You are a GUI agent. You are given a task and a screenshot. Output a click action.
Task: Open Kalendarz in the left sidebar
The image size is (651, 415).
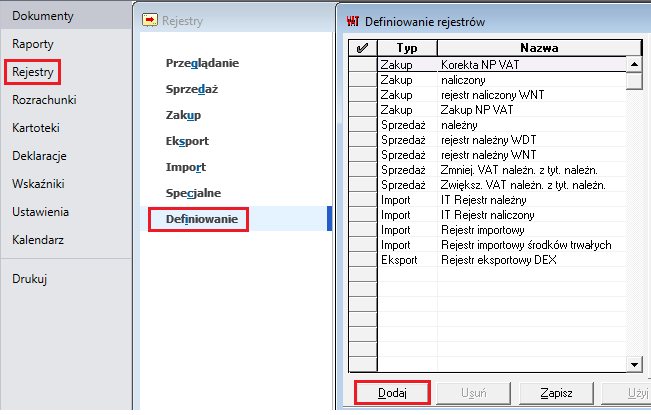(x=38, y=240)
